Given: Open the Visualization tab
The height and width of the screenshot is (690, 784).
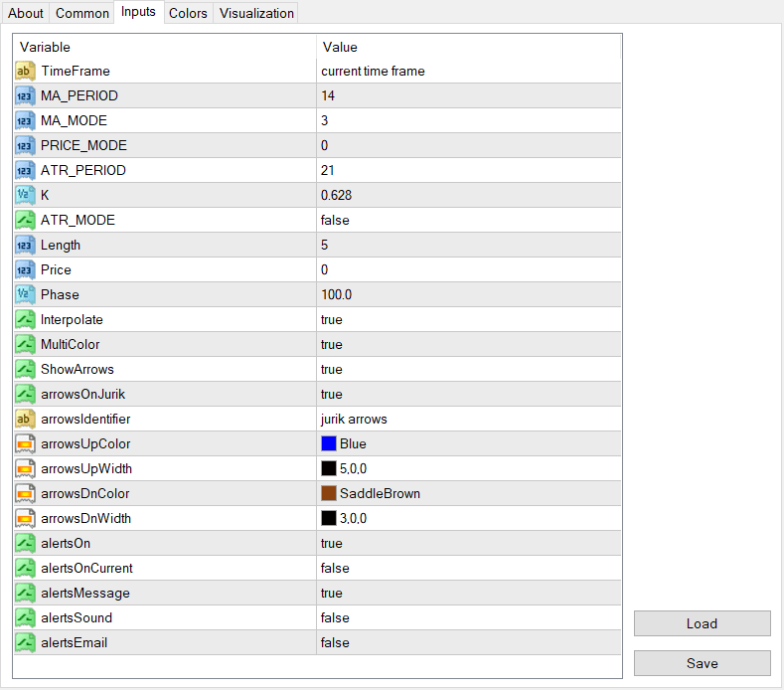Looking at the screenshot, I should [256, 13].
